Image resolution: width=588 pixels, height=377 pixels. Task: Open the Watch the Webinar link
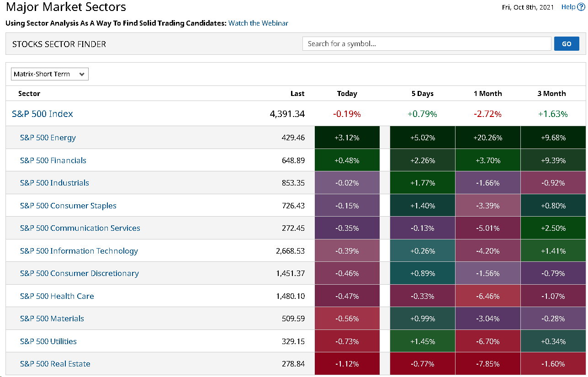[258, 23]
